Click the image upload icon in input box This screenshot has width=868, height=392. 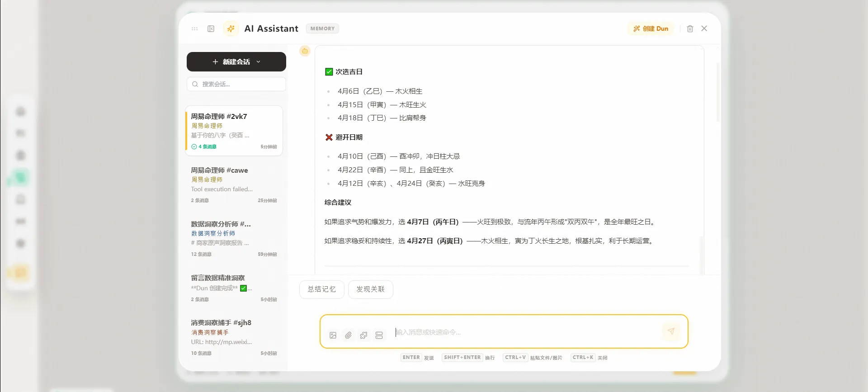click(333, 335)
